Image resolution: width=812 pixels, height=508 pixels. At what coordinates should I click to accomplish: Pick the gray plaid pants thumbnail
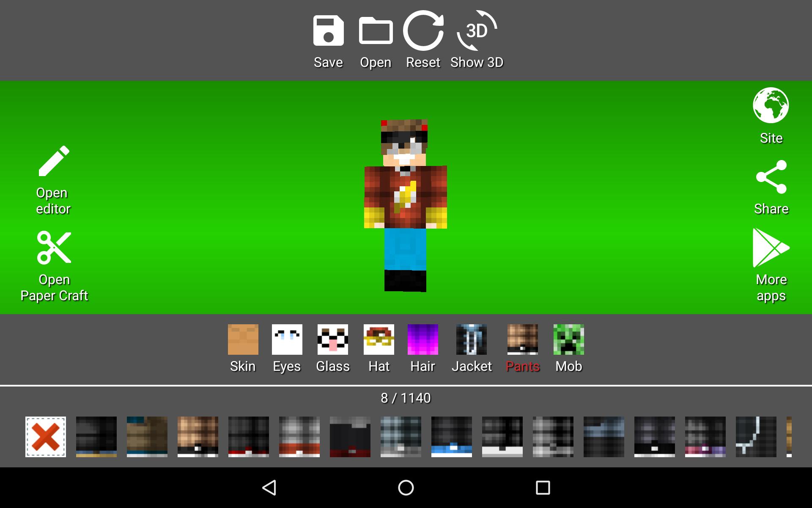coord(401,437)
